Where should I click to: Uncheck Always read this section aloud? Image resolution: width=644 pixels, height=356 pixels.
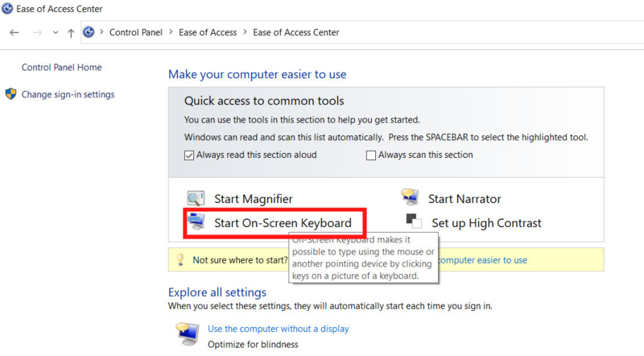tap(189, 155)
